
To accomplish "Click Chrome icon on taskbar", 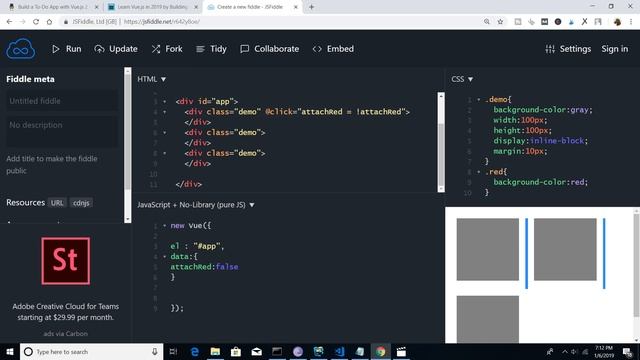I will pyautogui.click(x=380, y=352).
